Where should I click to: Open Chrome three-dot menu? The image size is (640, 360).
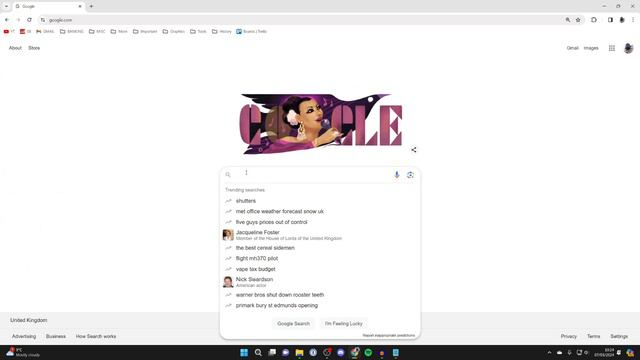click(633, 20)
